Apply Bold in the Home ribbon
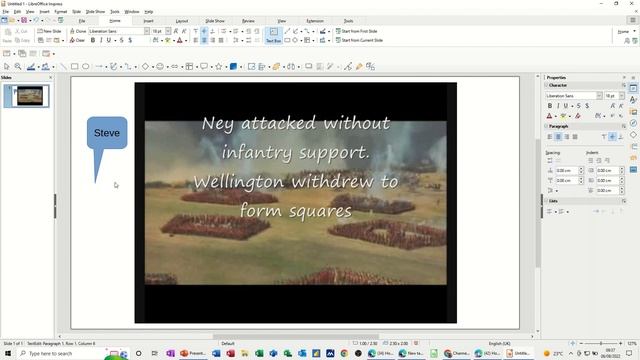640x360 pixels. 93,40
